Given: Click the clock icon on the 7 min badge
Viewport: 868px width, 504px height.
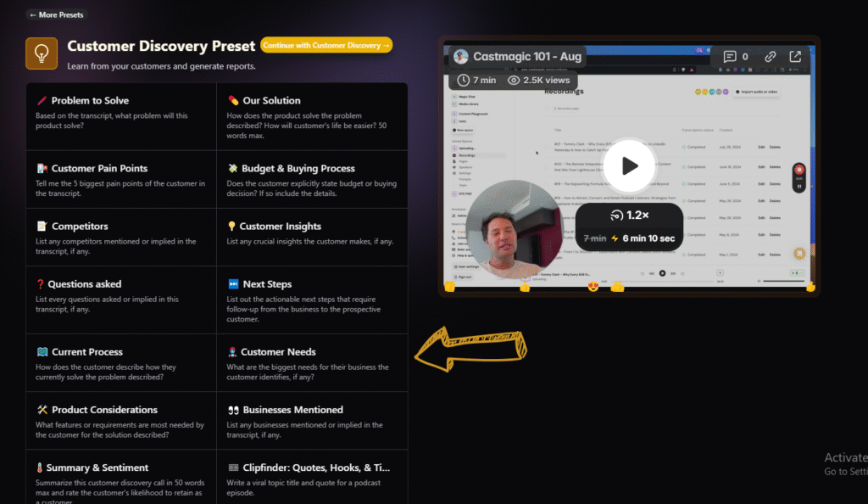Looking at the screenshot, I should point(465,80).
